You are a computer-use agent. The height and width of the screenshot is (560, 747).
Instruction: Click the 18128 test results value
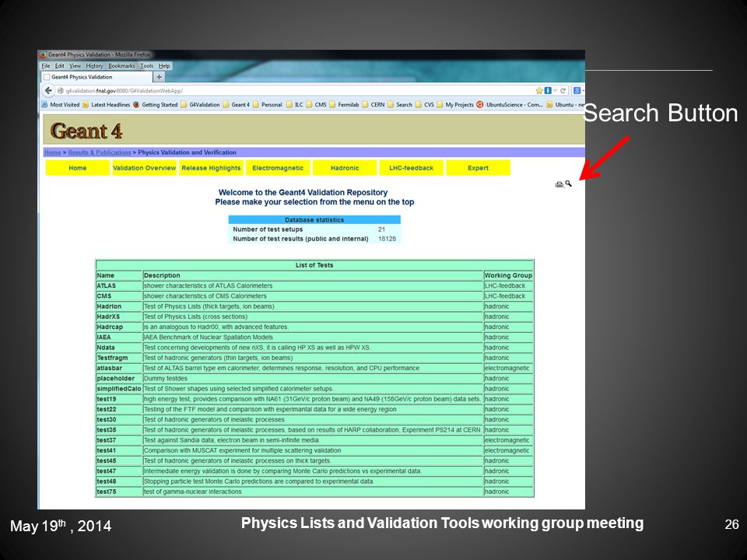pos(387,239)
